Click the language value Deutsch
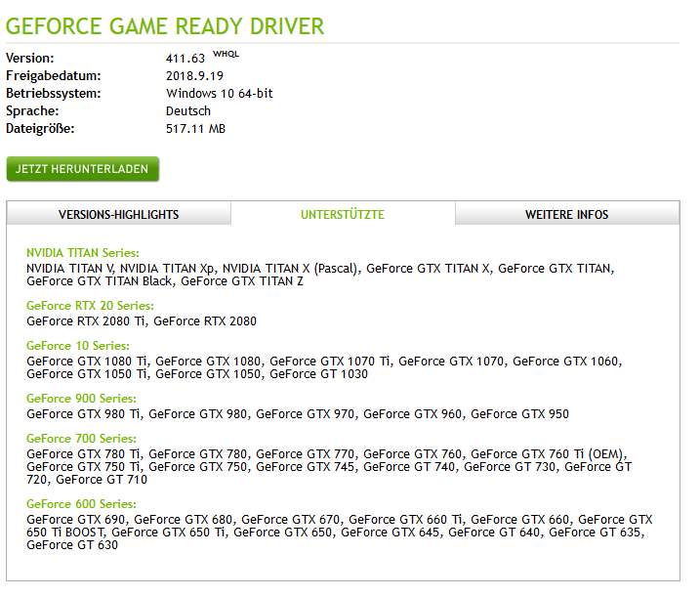The width and height of the screenshot is (700, 597). point(188,110)
